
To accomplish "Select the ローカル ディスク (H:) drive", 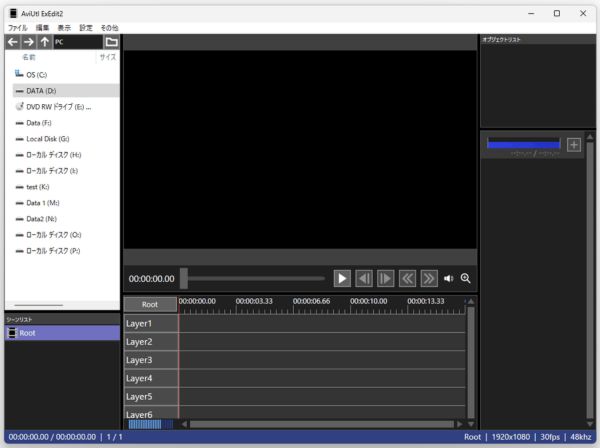I will (66, 155).
